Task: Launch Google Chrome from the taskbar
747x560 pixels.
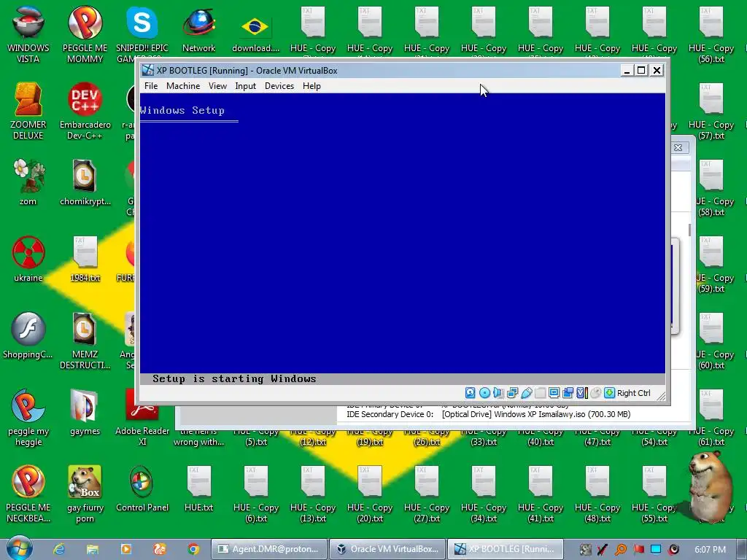Action: [193, 549]
